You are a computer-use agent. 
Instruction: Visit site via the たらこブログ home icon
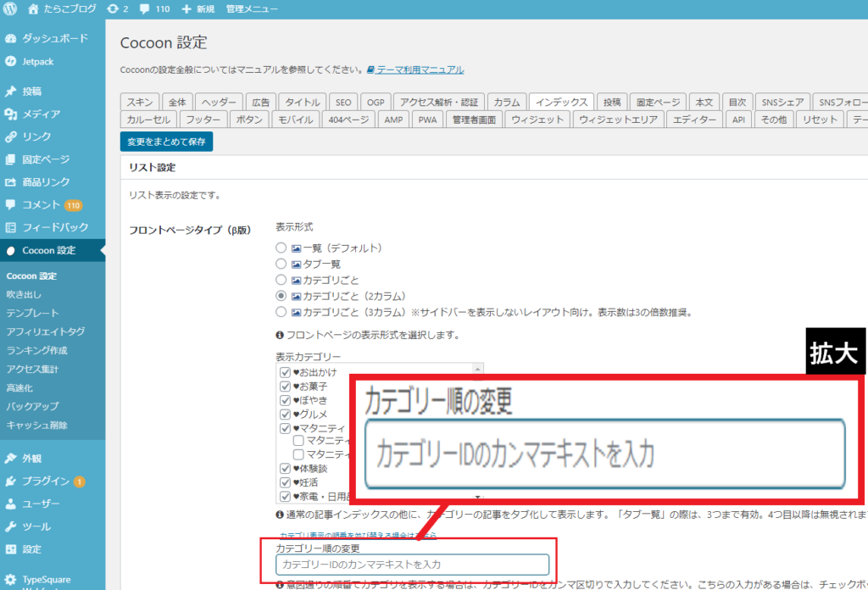click(x=33, y=8)
